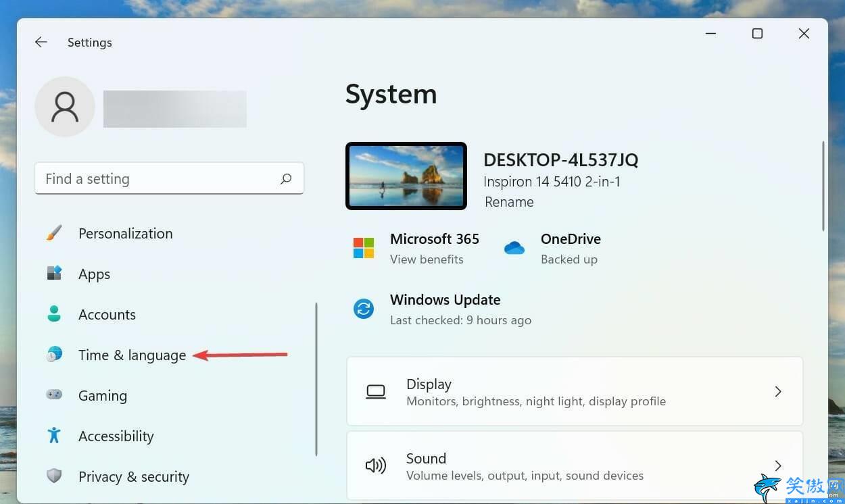Click the OneDrive cloud icon
845x504 pixels.
[x=514, y=249]
